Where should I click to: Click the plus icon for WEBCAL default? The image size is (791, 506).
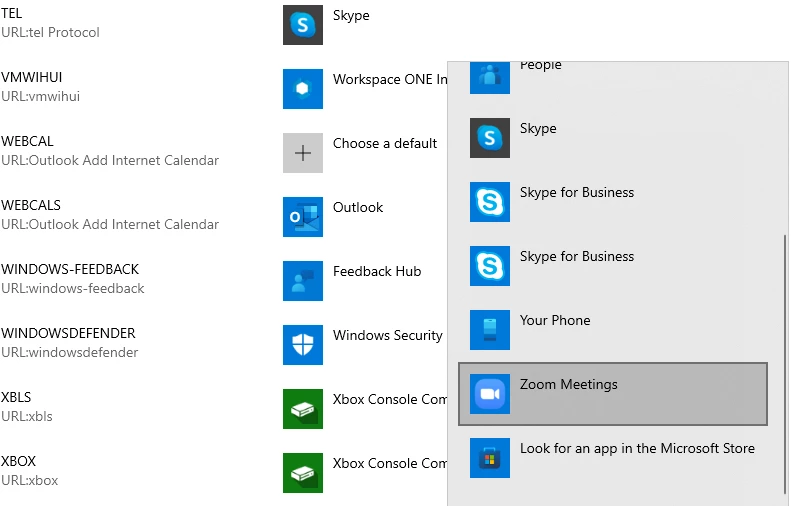click(303, 153)
